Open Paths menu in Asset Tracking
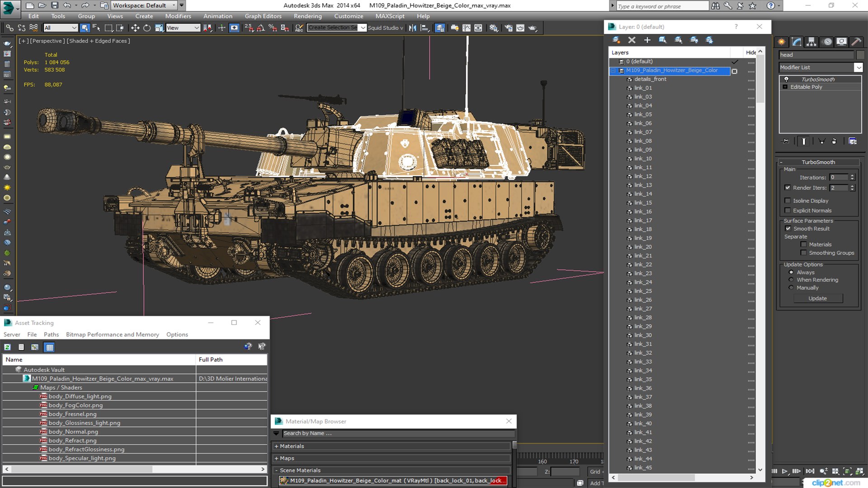868x488 pixels. (51, 335)
